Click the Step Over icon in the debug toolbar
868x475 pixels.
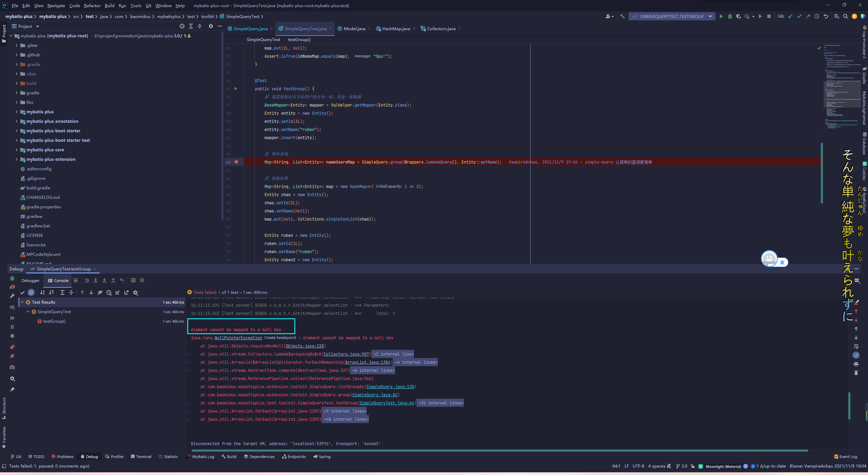[x=87, y=280]
